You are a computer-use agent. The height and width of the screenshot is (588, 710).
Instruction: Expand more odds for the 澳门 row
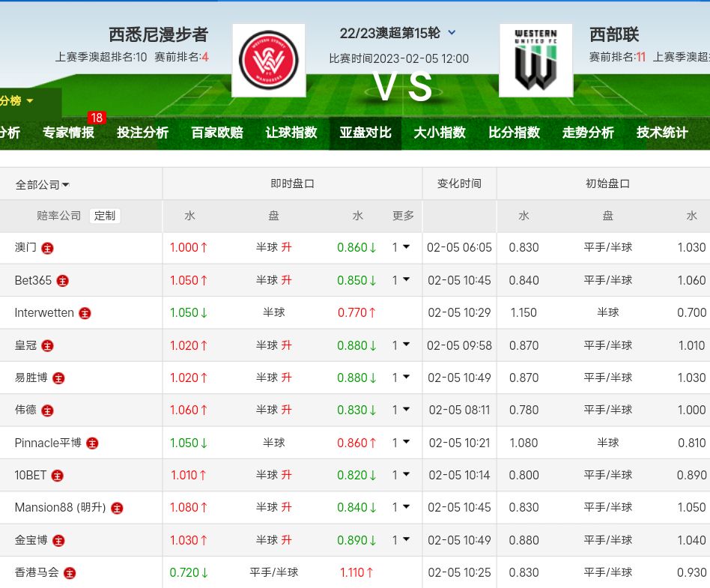pyautogui.click(x=401, y=247)
